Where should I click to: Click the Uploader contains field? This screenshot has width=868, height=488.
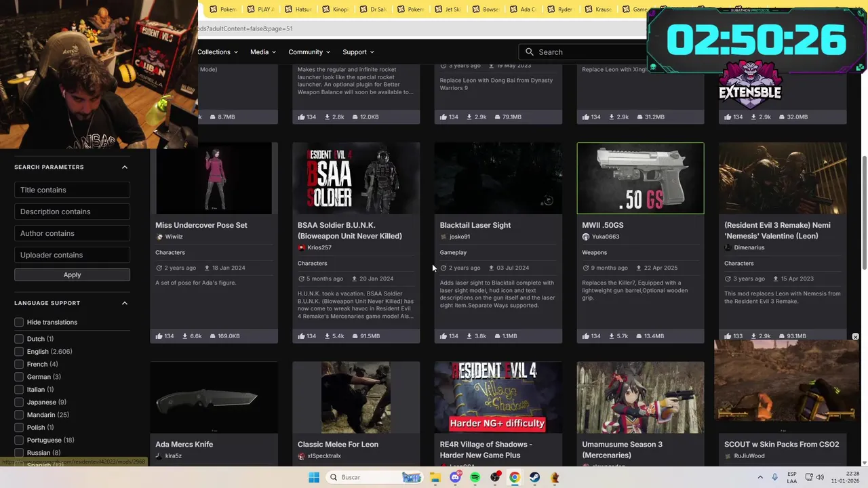pyautogui.click(x=72, y=255)
